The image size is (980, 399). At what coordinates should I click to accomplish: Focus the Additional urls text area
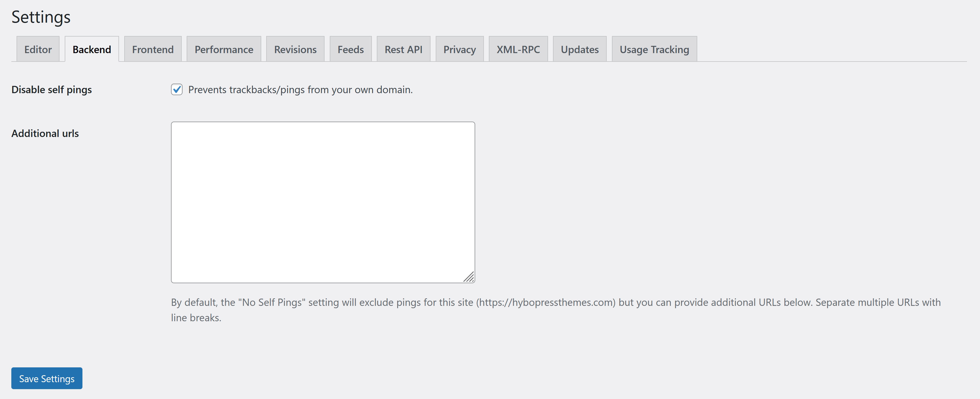[x=323, y=202]
